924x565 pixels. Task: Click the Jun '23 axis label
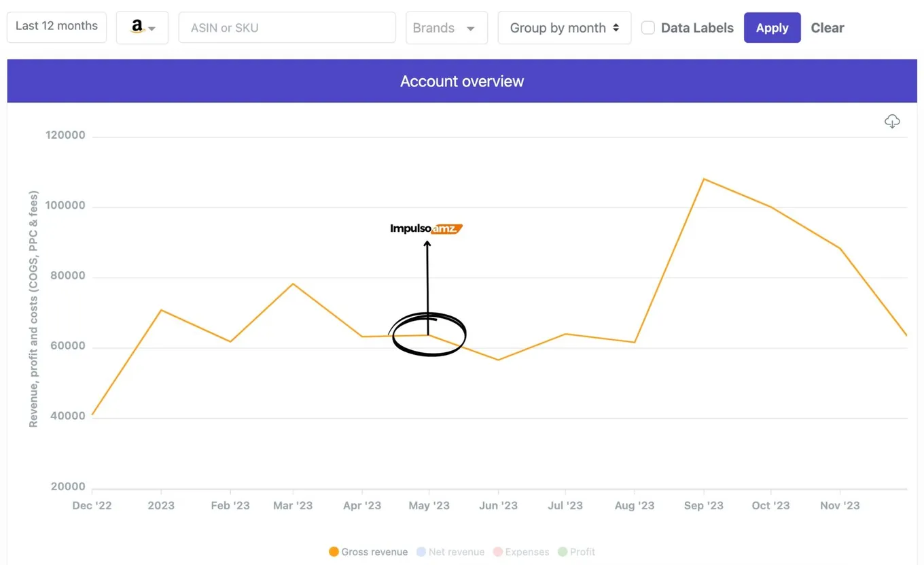coord(499,506)
